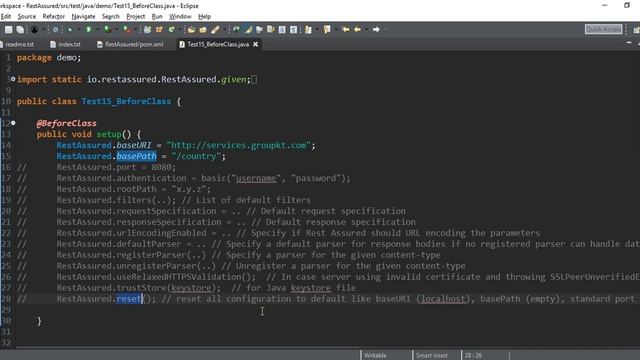Click the groupkt.com URL string
The image size is (640, 360).
coord(238,145)
